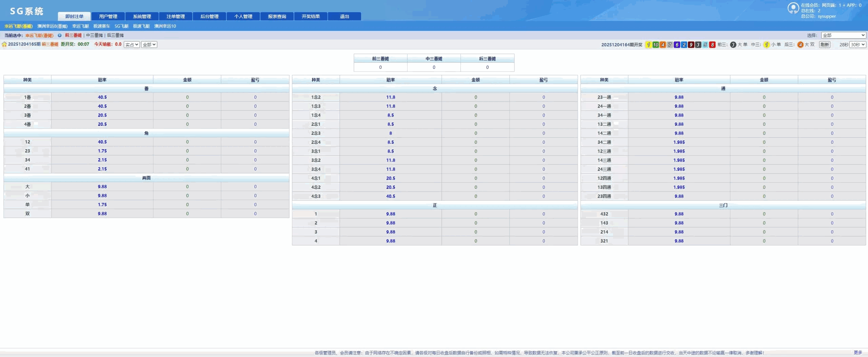Switch to the 用户管理 tab

pyautogui.click(x=108, y=16)
